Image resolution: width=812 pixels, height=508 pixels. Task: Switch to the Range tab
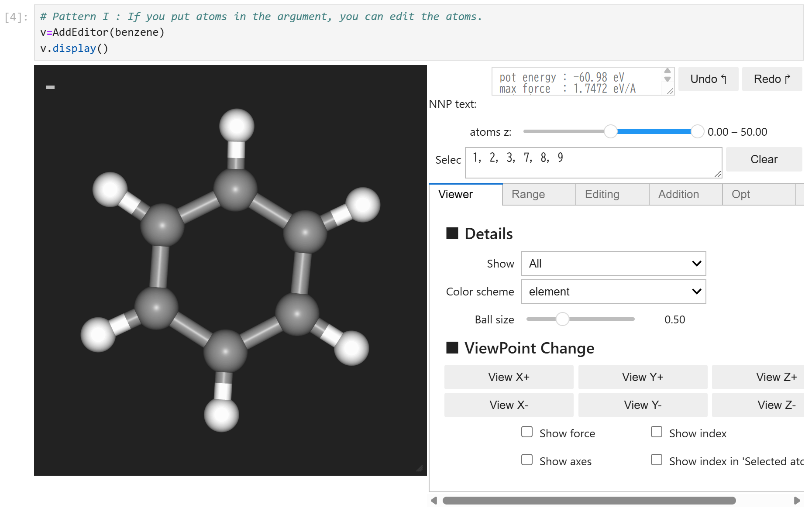(x=528, y=194)
